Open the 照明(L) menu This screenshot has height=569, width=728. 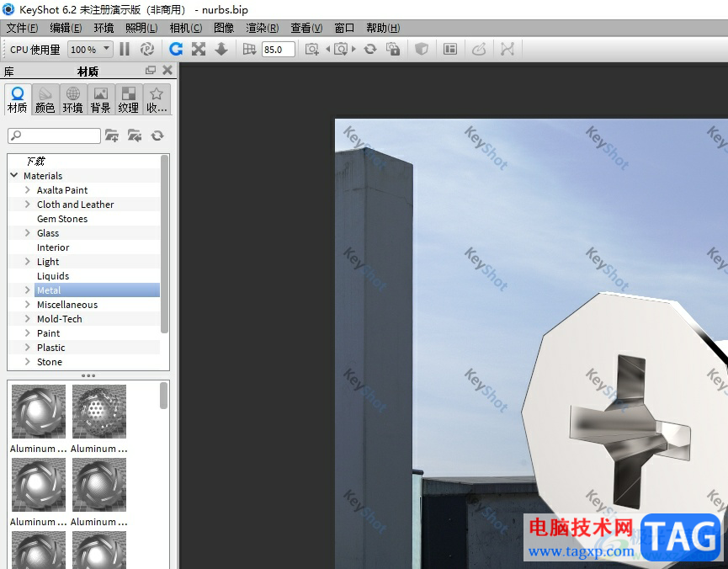coord(141,28)
